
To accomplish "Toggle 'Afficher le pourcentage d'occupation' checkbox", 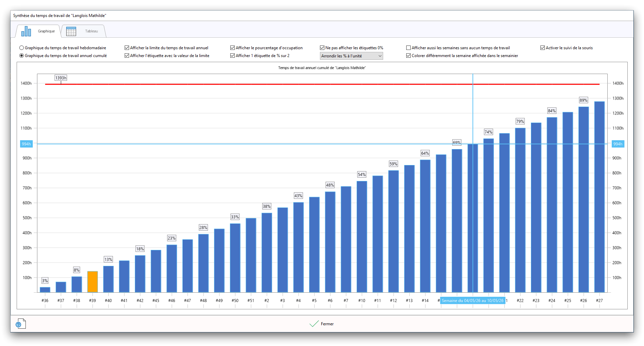I will (x=233, y=48).
